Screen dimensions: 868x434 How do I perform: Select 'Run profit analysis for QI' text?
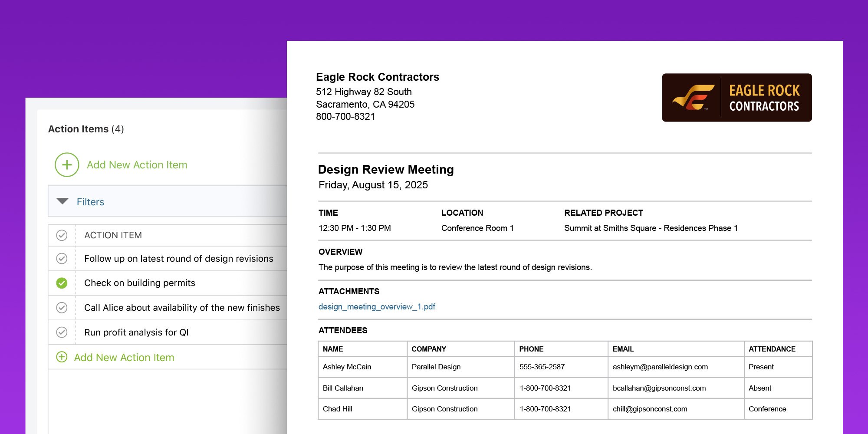coord(136,332)
